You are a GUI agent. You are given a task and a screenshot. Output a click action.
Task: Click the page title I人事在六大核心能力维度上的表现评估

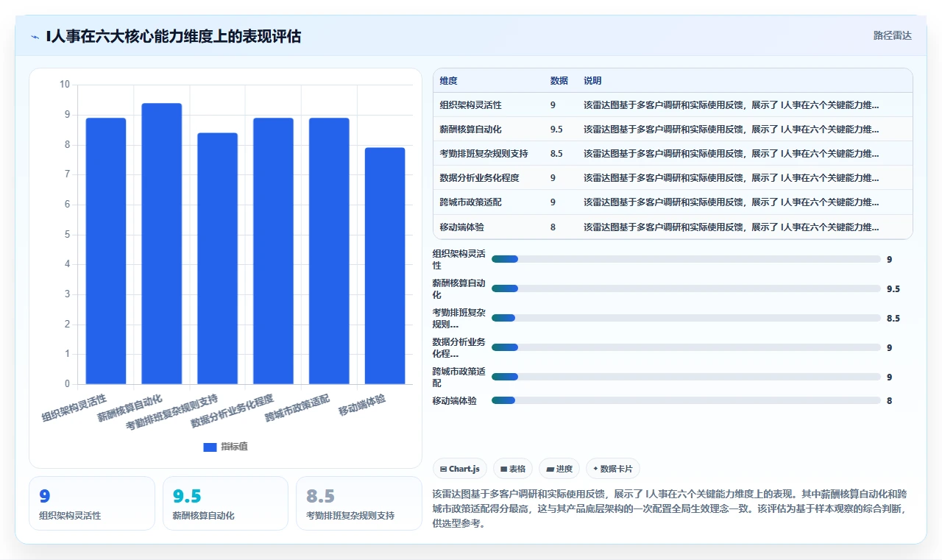coord(173,36)
